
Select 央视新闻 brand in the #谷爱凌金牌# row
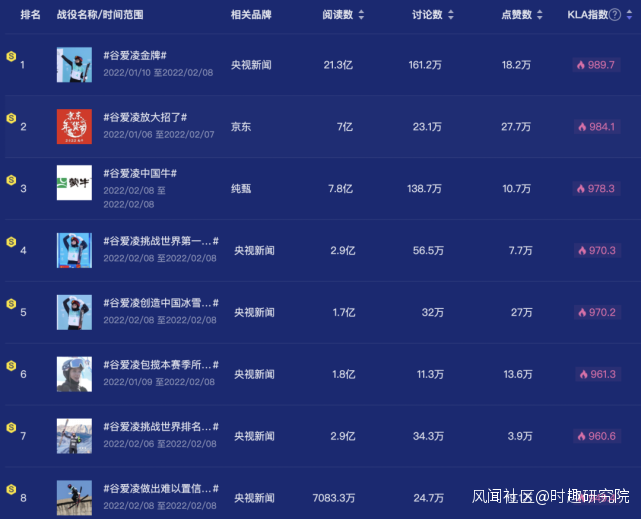point(251,65)
